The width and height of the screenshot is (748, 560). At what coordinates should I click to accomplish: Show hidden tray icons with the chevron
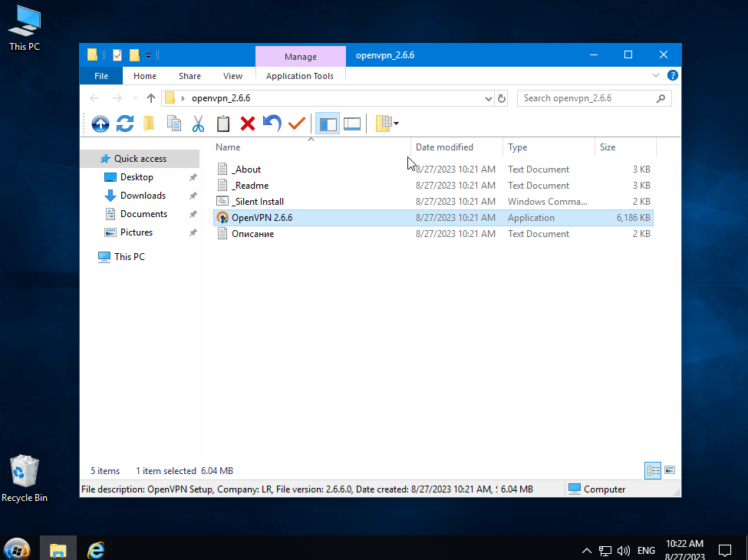point(587,551)
